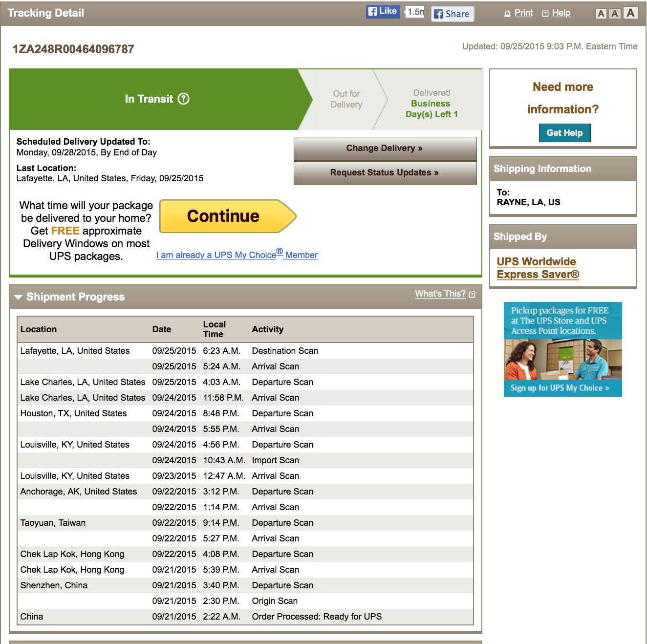Click the Facebook like count 1.5m

pyautogui.click(x=415, y=12)
